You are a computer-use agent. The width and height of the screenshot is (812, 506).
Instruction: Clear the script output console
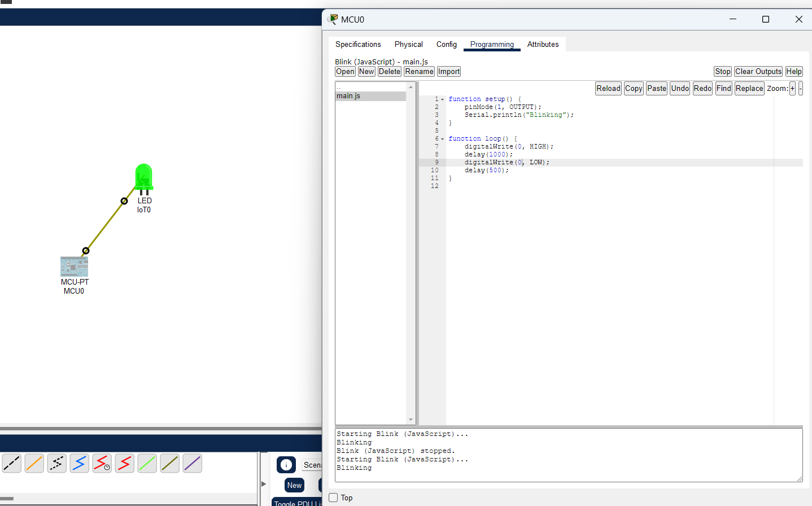point(758,71)
